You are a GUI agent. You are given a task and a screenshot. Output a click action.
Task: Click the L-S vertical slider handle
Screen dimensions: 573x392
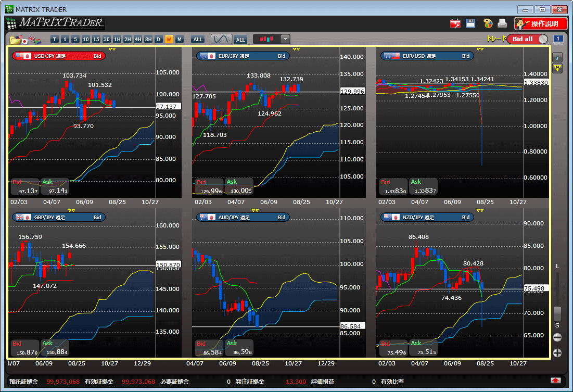pyautogui.click(x=557, y=313)
